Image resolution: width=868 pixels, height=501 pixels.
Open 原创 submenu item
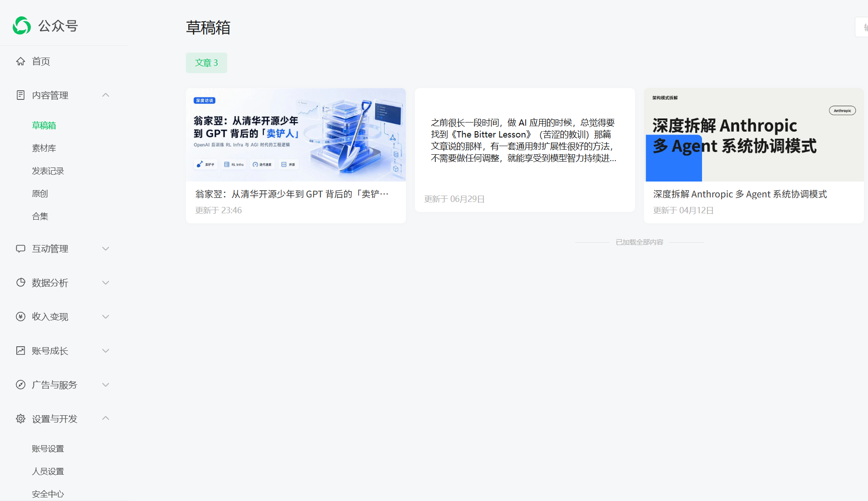[40, 193]
